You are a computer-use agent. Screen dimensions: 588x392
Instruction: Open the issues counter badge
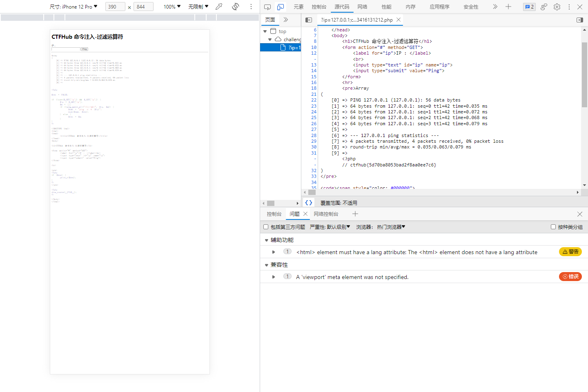[x=529, y=7]
